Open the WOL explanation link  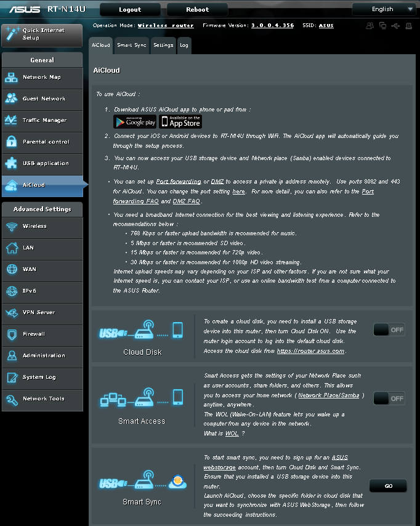[x=232, y=434]
